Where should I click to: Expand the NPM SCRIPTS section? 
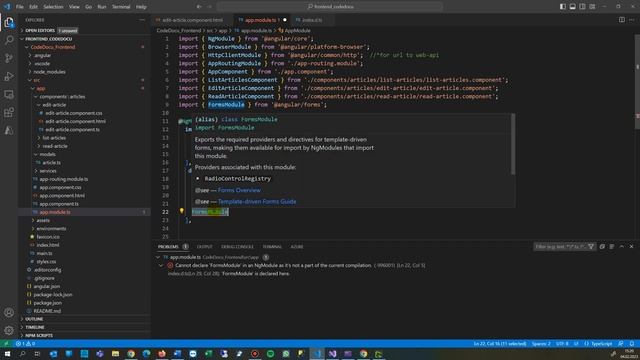pyautogui.click(x=39, y=335)
